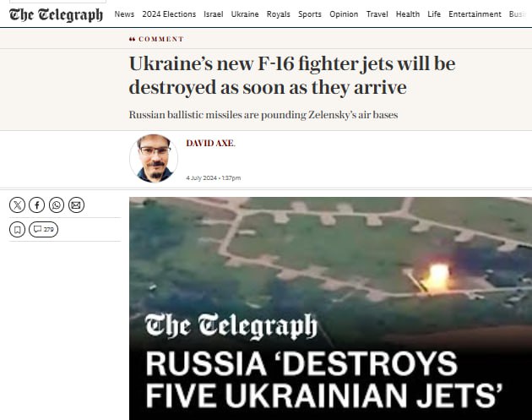The image size is (532, 420).
Task: Share article on Facebook
Action: point(37,205)
